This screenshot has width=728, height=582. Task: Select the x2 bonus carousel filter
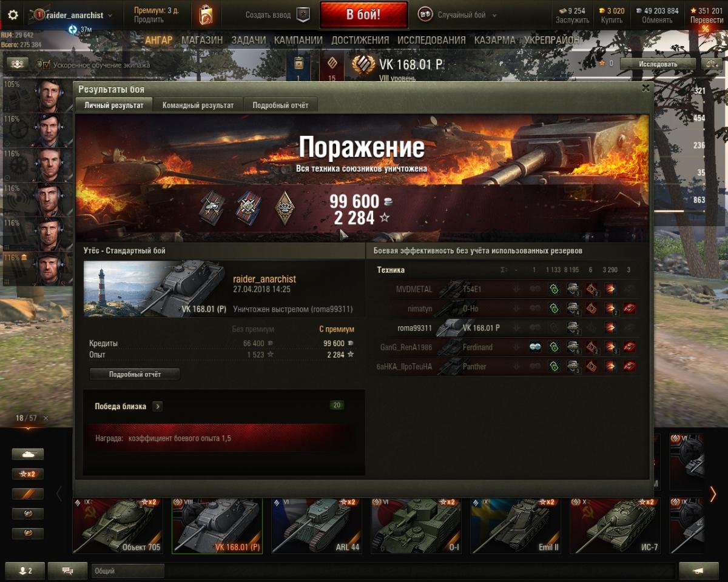pyautogui.click(x=28, y=474)
